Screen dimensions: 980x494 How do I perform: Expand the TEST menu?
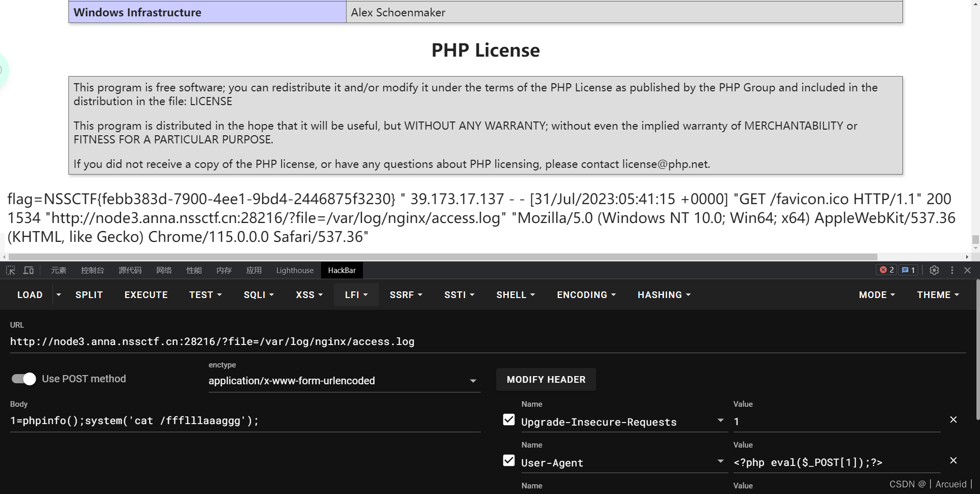coord(205,295)
